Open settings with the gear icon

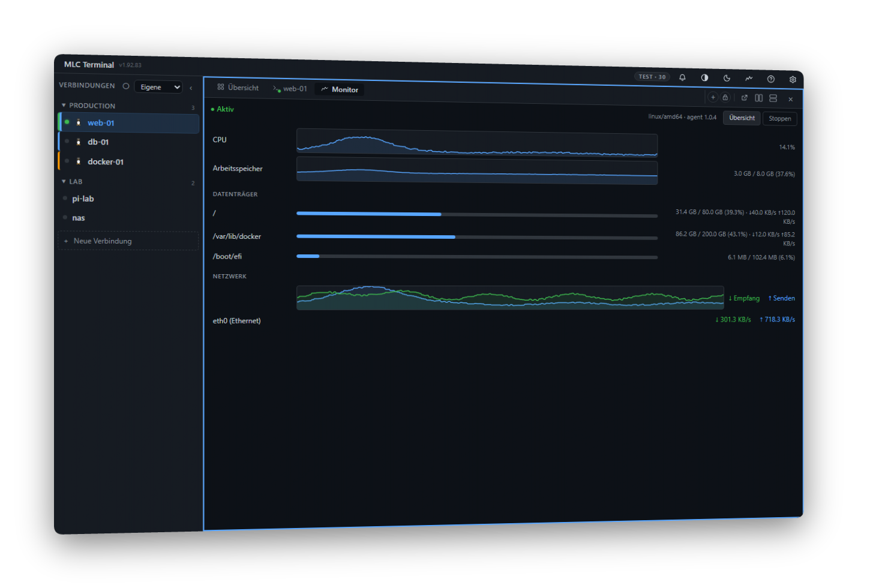click(793, 79)
